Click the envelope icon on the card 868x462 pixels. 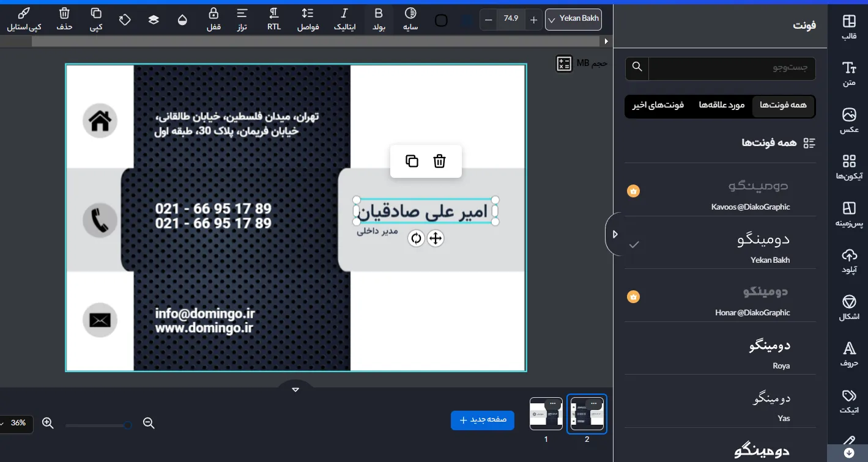tap(100, 320)
